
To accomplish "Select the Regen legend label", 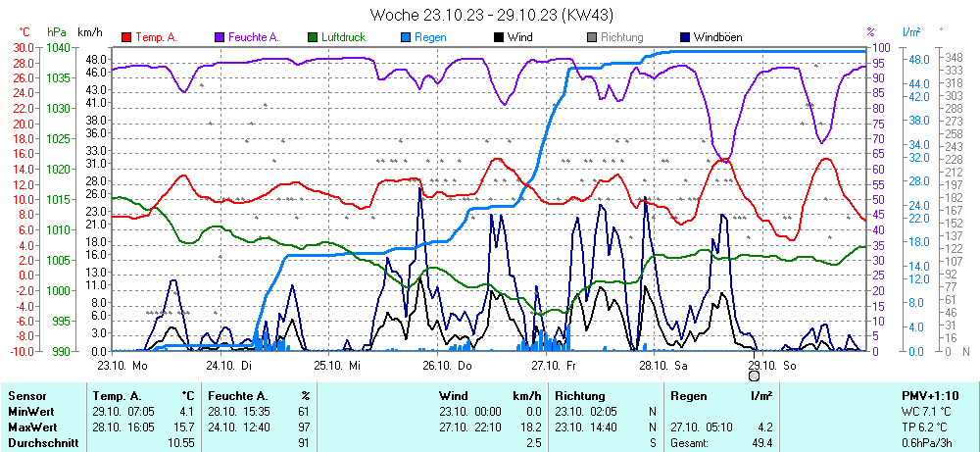I will tap(431, 37).
